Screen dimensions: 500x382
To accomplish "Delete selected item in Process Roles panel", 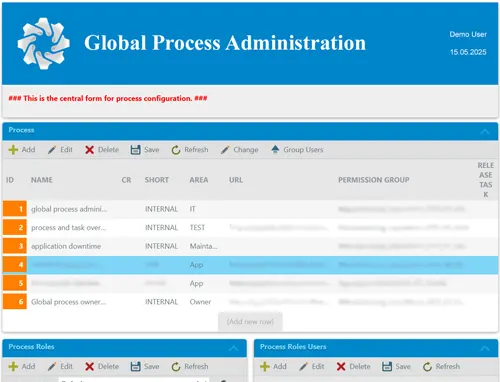I will tap(102, 366).
